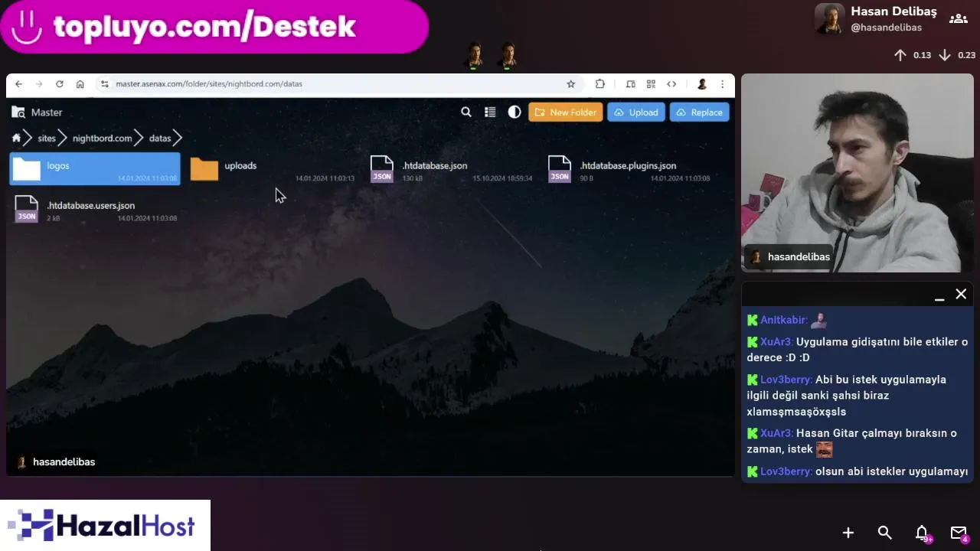Click first XuAr3 chat message about Uygulama

point(857,350)
